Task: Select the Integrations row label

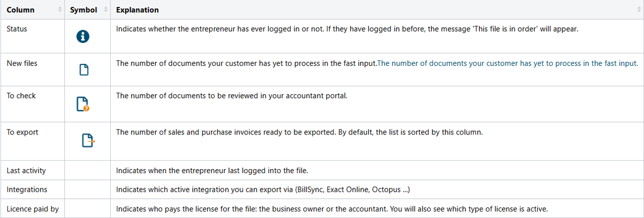Action: (27, 190)
